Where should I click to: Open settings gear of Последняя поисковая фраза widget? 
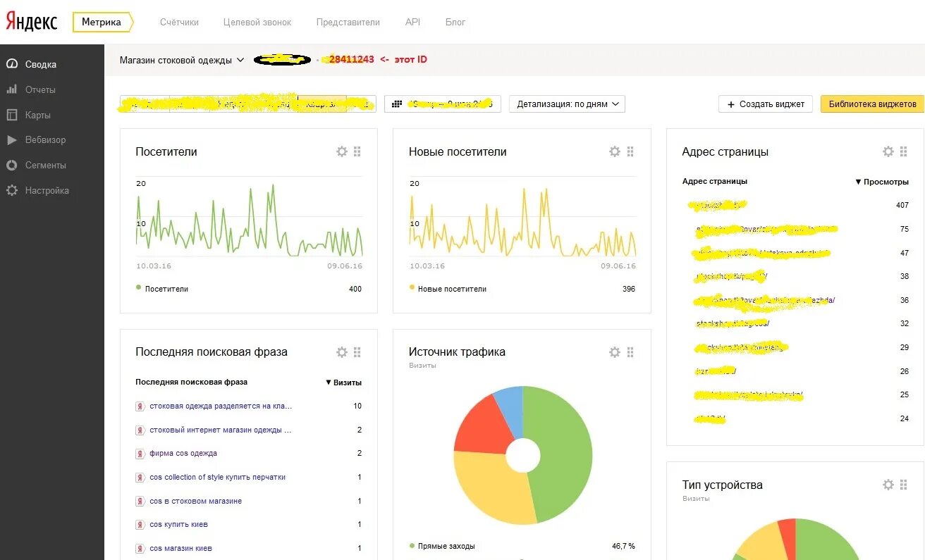point(342,351)
